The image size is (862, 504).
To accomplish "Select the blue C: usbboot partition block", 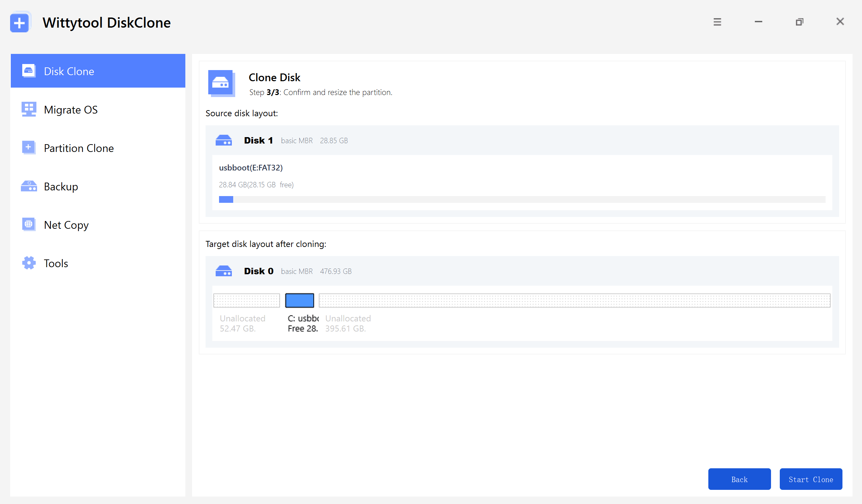I will pos(299,300).
